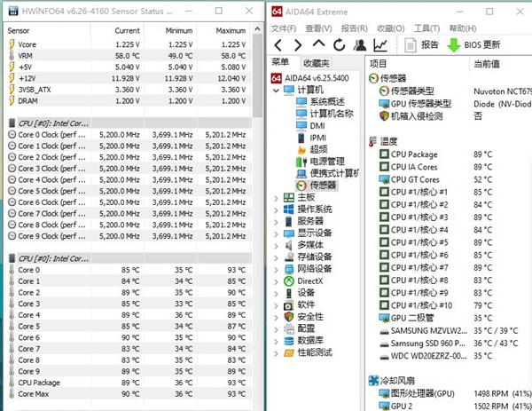Click the 数据库 database icon

tap(289, 341)
